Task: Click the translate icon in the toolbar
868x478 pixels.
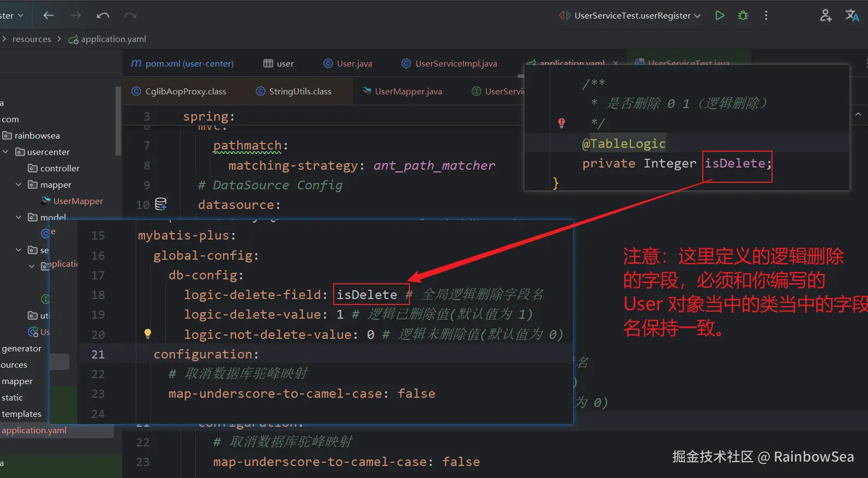Action: pos(852,15)
